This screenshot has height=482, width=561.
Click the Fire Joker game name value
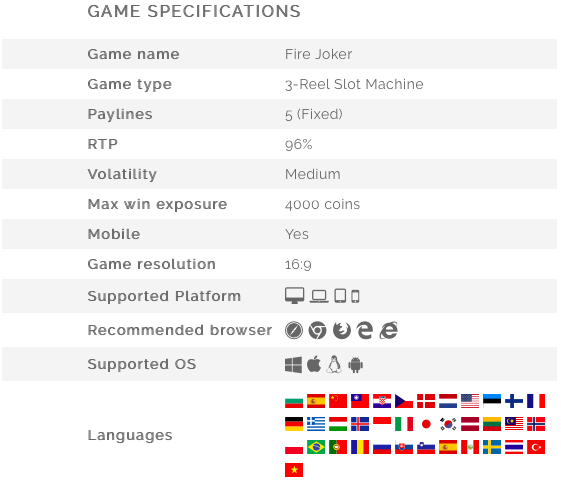[318, 54]
